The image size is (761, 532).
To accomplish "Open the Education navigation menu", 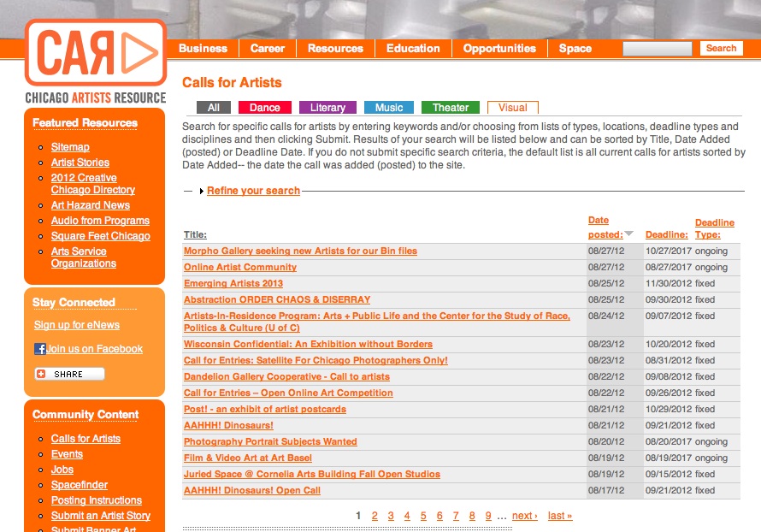I will tap(413, 49).
